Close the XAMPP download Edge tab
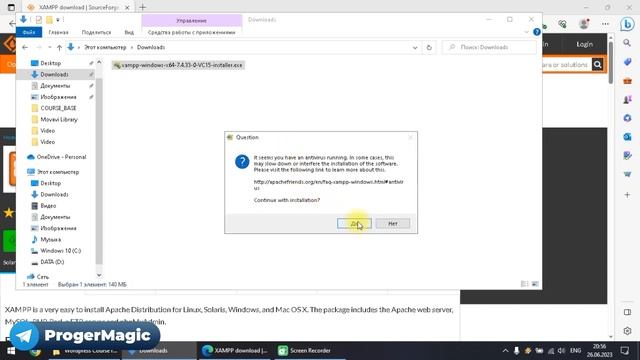This screenshot has height=360, width=640. point(127,7)
